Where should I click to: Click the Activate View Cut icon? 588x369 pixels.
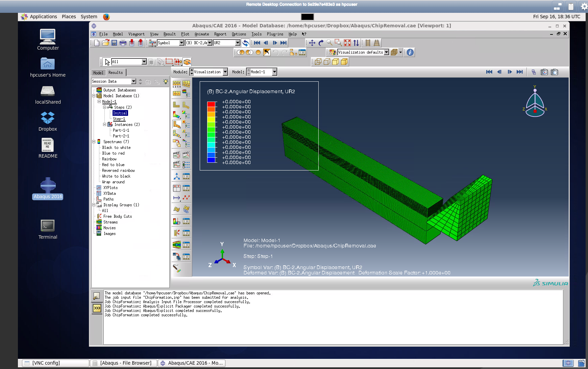(x=176, y=221)
